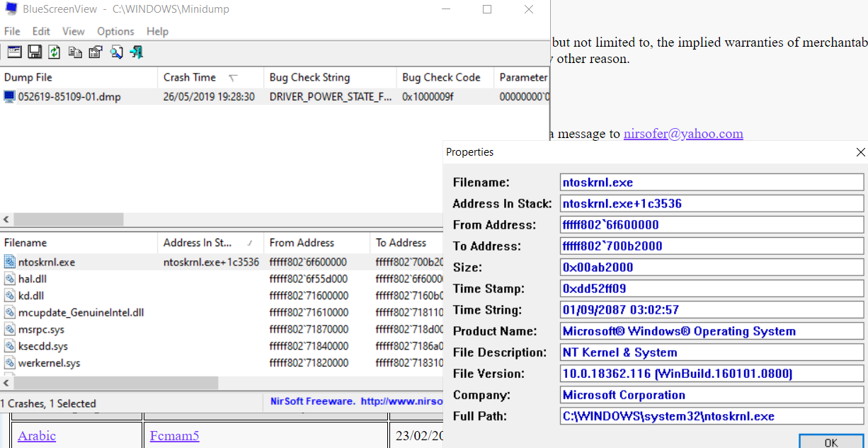The height and width of the screenshot is (448, 868).
Task: Click the Find magnifier toolbar icon
Action: (116, 52)
